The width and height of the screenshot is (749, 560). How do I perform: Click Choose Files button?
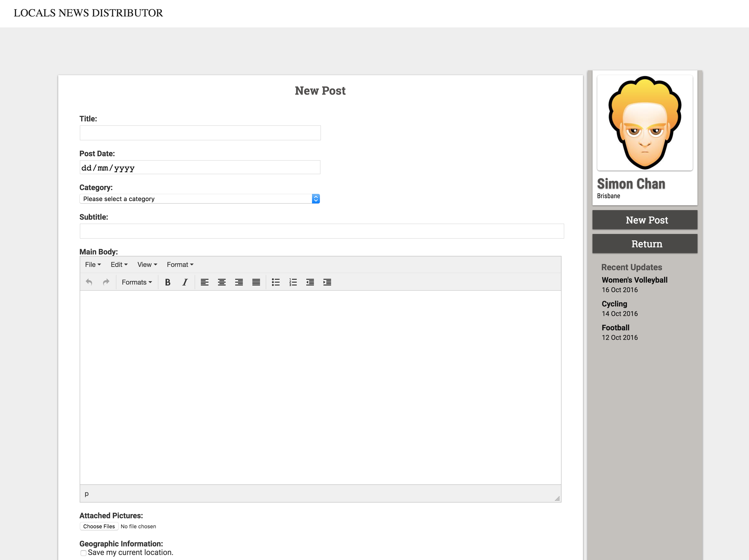coord(99,526)
